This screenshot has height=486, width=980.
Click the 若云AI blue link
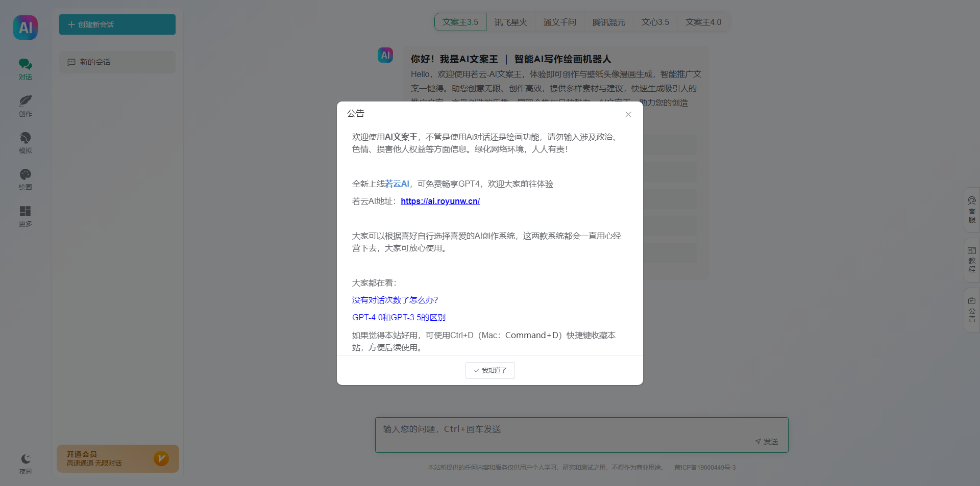click(x=397, y=184)
